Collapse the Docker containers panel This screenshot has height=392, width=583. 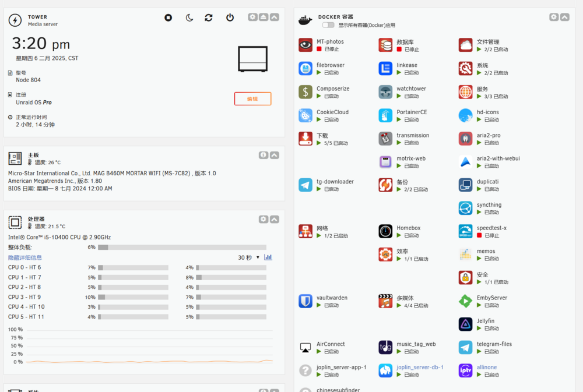(x=565, y=17)
